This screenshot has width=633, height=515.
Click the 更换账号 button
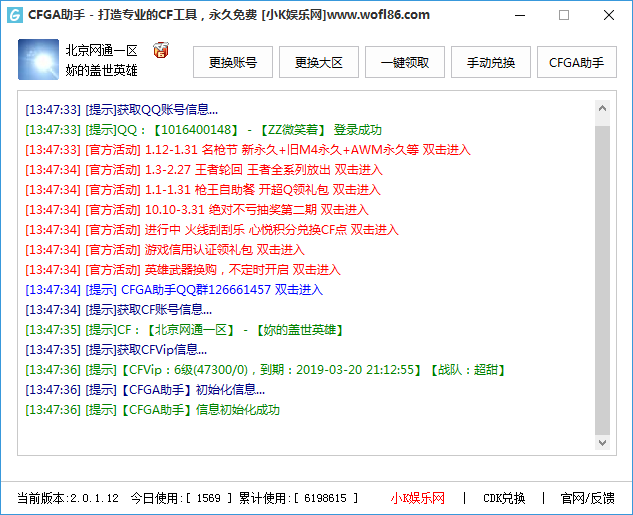[233, 62]
